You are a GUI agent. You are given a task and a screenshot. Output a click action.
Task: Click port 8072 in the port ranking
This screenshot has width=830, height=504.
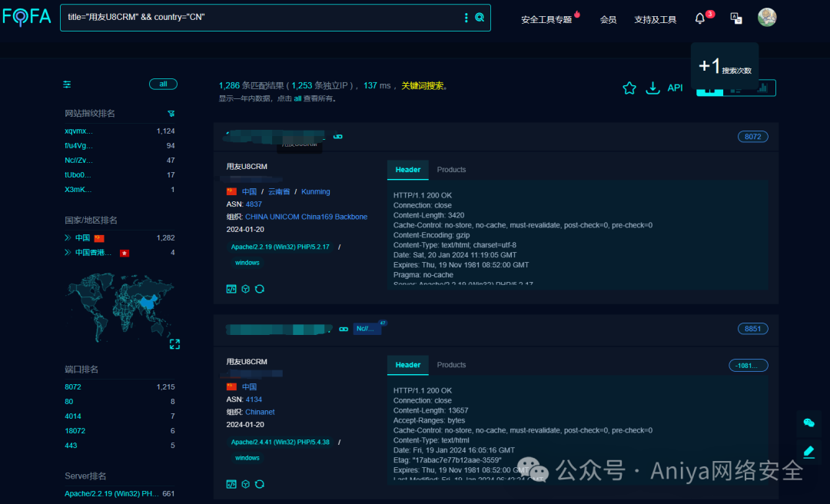point(72,386)
